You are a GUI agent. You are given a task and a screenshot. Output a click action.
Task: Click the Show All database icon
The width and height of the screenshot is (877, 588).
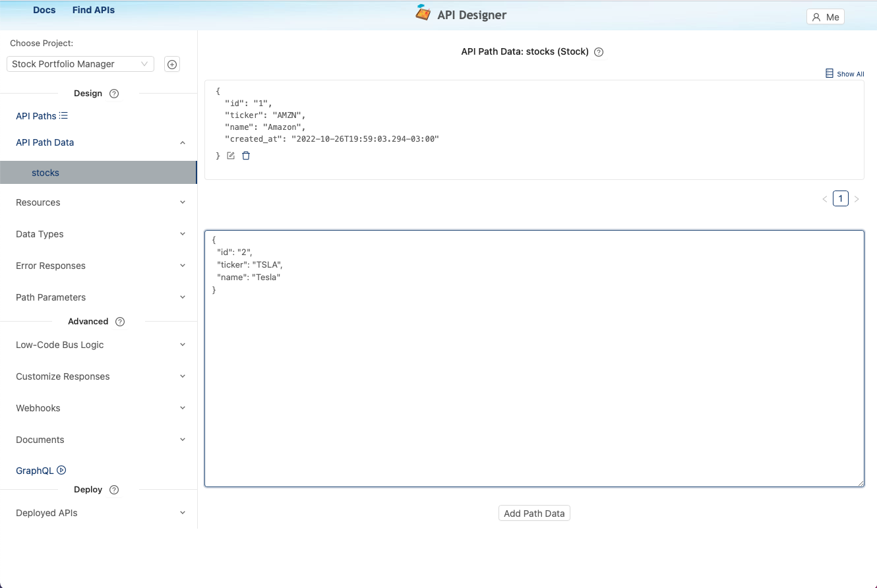pyautogui.click(x=830, y=74)
